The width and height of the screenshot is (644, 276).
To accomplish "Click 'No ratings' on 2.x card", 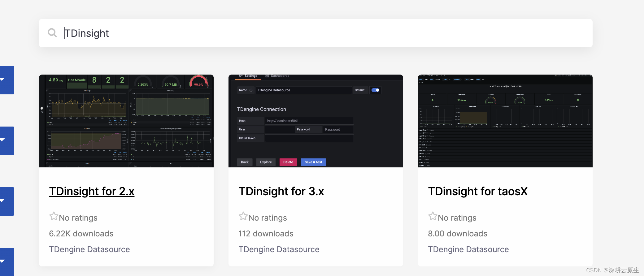I will coord(78,218).
